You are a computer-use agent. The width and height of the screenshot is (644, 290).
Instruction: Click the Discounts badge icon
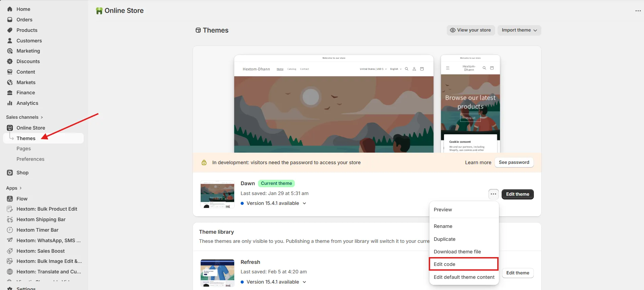[x=10, y=61]
